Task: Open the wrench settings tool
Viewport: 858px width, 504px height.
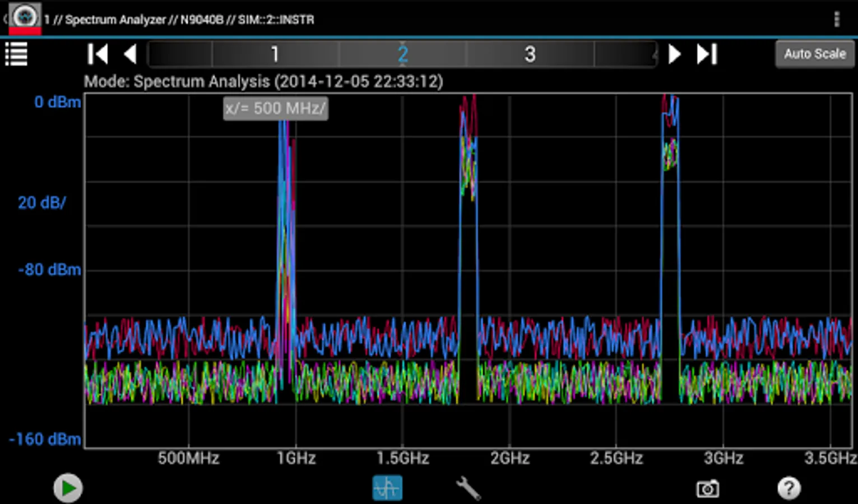Action: pos(468,488)
